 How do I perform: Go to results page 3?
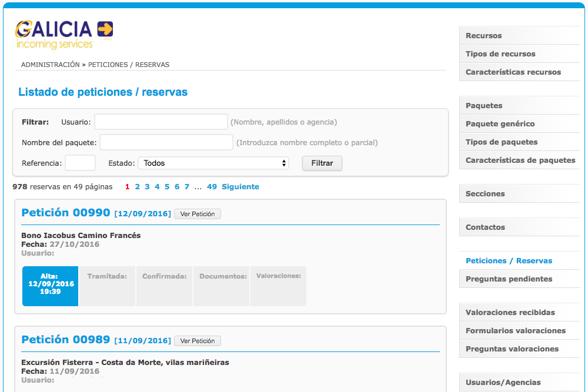coord(147,187)
